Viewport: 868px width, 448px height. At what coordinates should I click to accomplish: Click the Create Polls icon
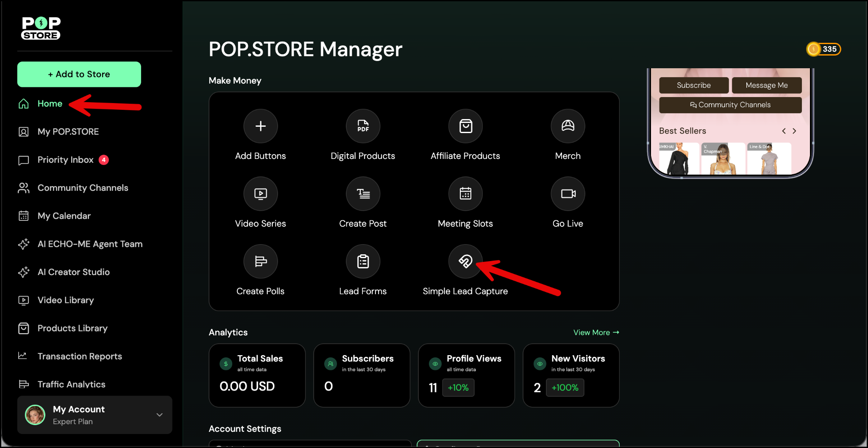(x=260, y=262)
